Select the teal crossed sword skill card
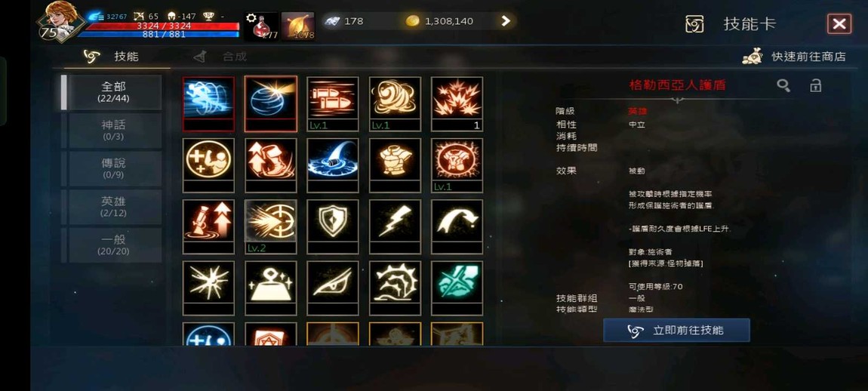 pos(457,288)
